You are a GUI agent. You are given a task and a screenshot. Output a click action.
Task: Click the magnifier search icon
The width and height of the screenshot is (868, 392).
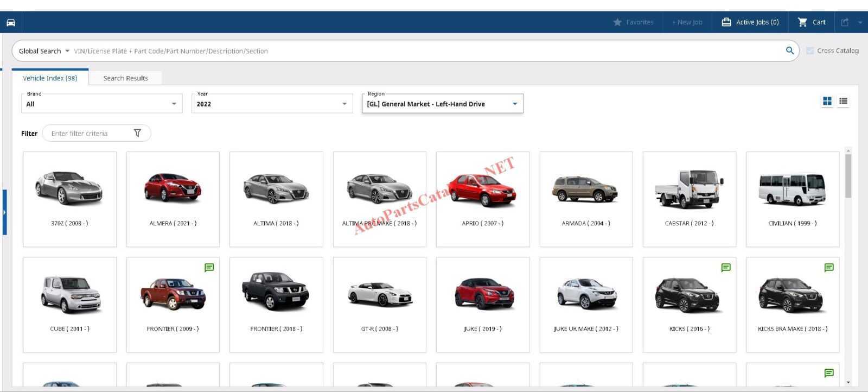coord(790,50)
